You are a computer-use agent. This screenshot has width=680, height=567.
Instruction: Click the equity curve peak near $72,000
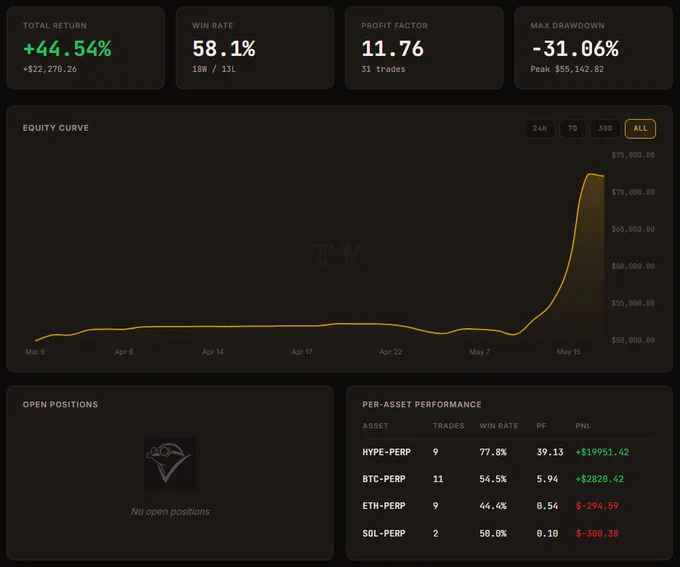point(591,174)
